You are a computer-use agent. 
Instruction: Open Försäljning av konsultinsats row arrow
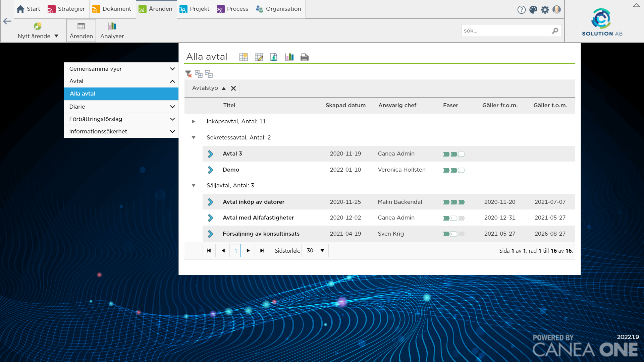tap(210, 234)
